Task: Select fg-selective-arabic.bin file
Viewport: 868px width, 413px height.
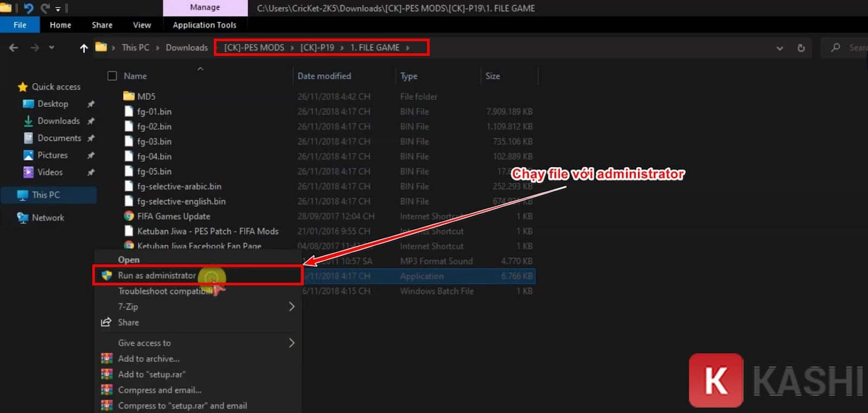Action: (x=179, y=186)
